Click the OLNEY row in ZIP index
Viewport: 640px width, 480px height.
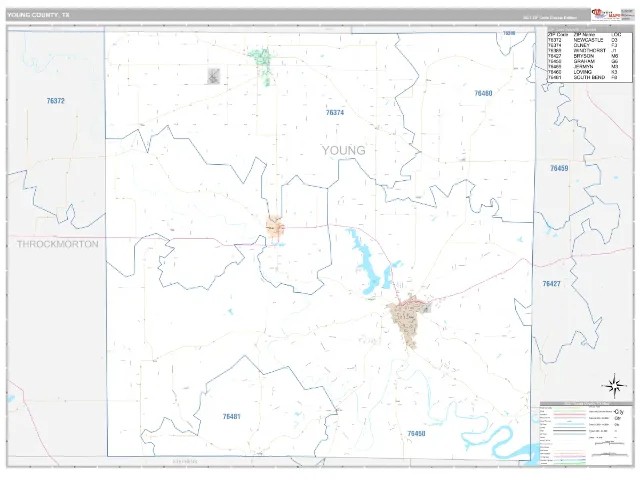coord(584,46)
